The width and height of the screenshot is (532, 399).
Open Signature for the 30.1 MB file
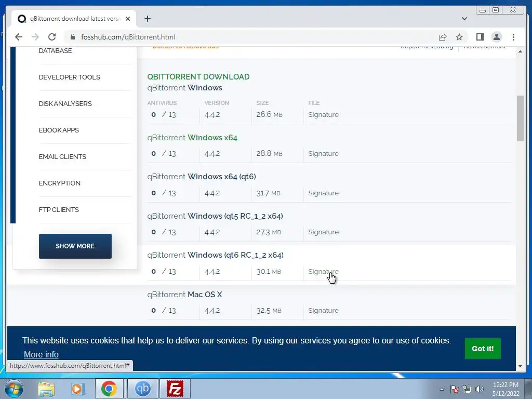(x=323, y=271)
